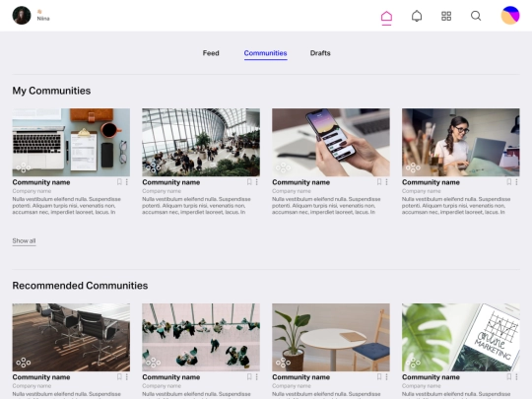The height and width of the screenshot is (399, 532).
Task: Click Company name under glass atrium card
Action: pyautogui.click(x=162, y=191)
